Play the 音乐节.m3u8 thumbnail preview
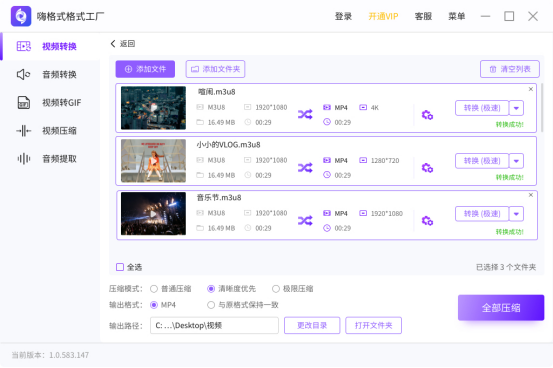This screenshot has height=368, width=553. (153, 214)
